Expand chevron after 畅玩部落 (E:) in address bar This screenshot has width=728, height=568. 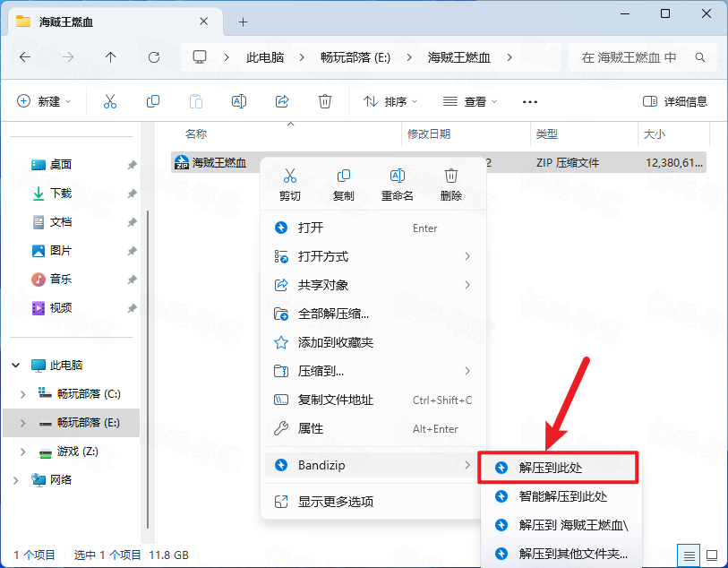[409, 57]
